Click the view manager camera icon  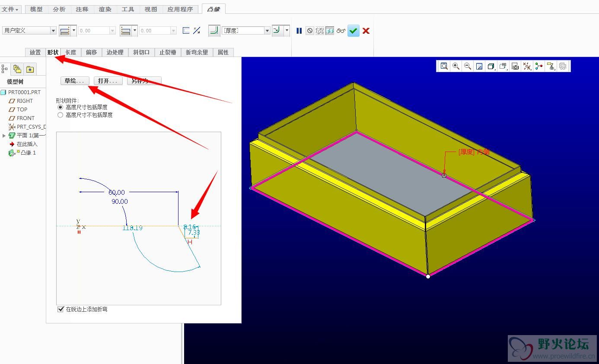coord(515,66)
